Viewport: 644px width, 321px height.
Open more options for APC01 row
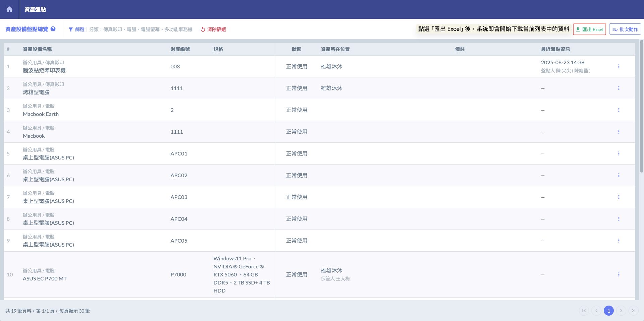tap(619, 153)
